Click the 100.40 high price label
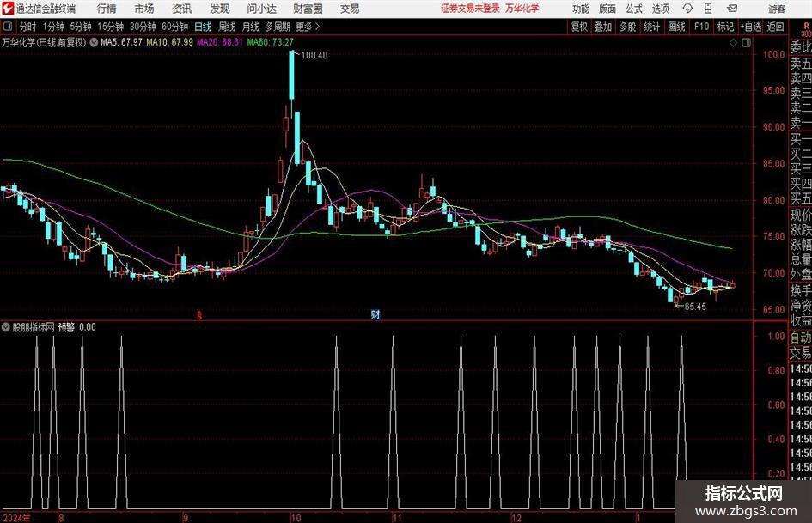The image size is (812, 523). pyautogui.click(x=314, y=56)
